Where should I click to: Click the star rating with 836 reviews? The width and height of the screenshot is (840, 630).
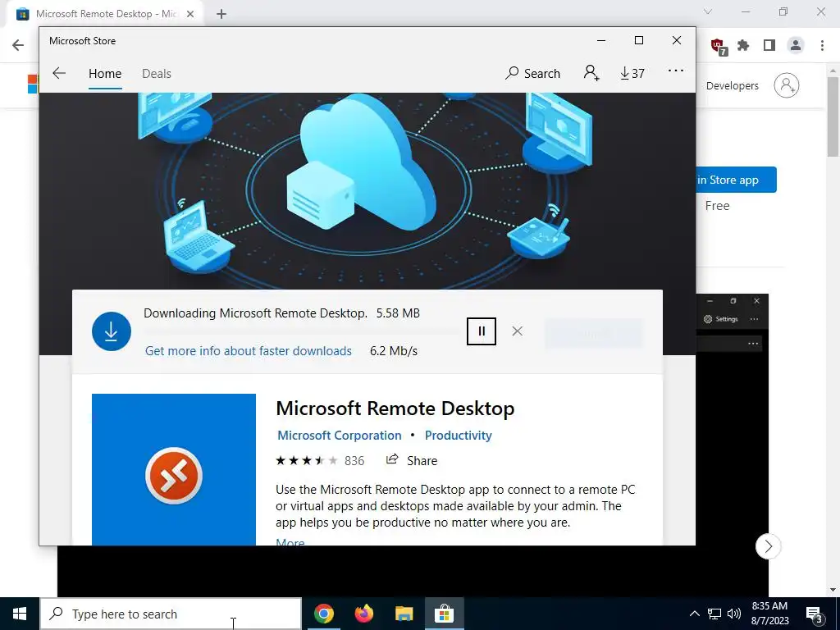pos(320,461)
